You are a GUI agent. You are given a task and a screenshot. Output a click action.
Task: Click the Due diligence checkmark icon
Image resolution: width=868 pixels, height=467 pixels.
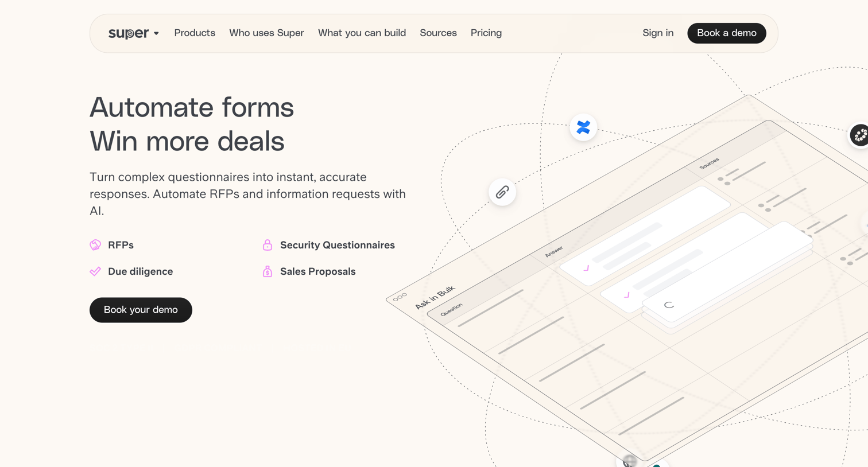tap(95, 271)
